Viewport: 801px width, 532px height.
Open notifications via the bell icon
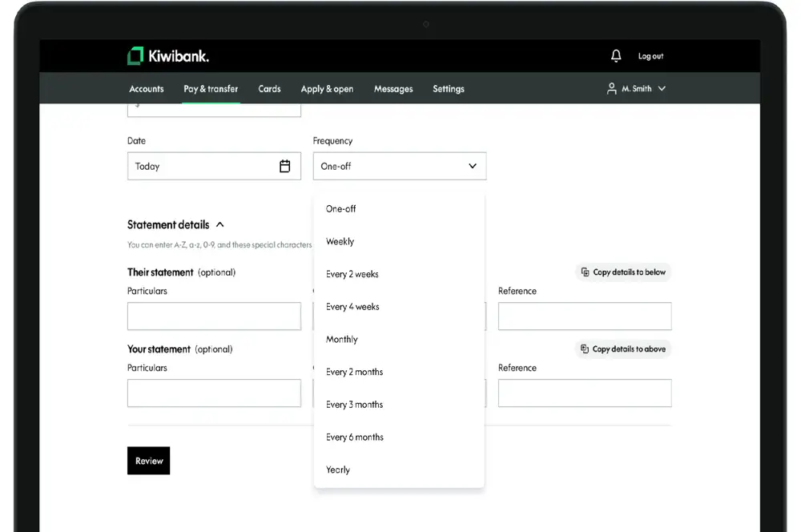tap(616, 56)
